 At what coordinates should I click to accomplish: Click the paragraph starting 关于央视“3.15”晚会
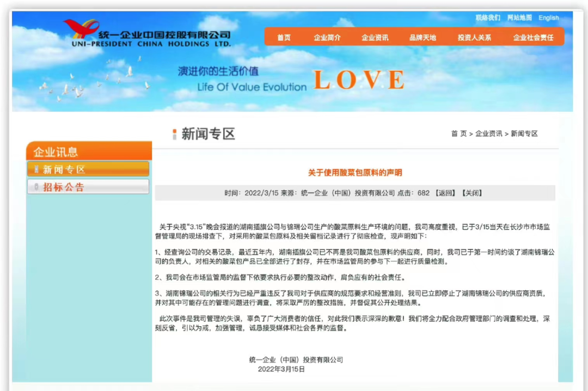click(x=352, y=231)
